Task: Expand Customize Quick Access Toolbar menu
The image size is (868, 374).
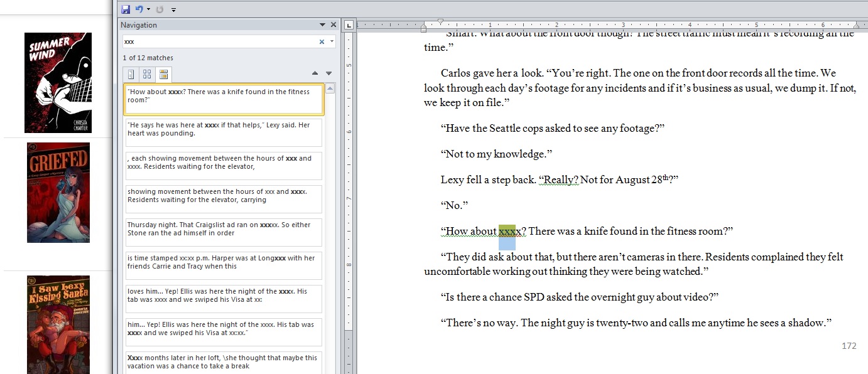Action: click(x=173, y=9)
